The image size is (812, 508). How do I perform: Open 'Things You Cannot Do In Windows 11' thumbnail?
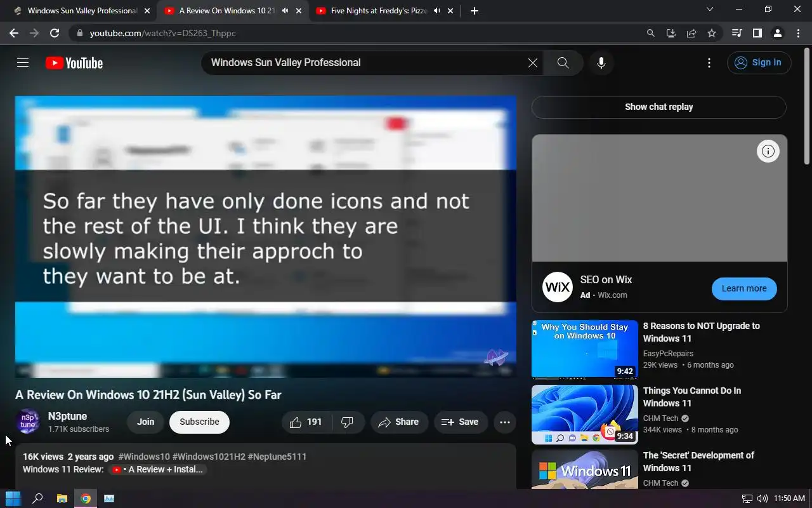(x=585, y=414)
